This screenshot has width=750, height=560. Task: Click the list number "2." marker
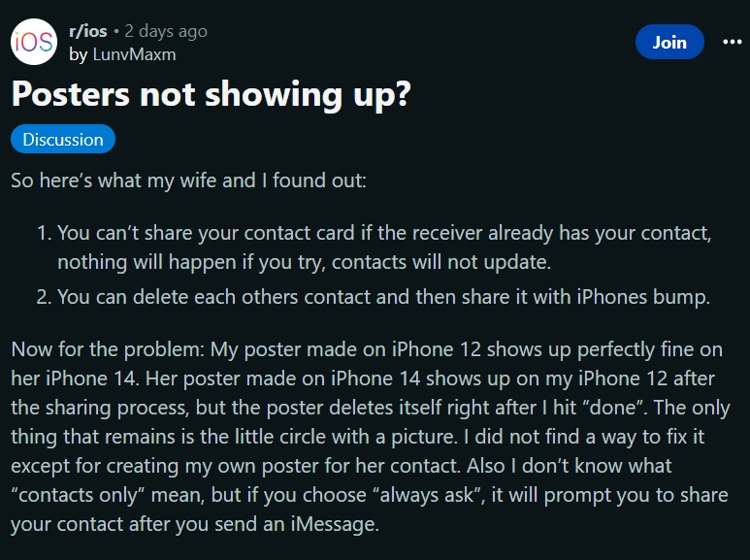click(43, 297)
